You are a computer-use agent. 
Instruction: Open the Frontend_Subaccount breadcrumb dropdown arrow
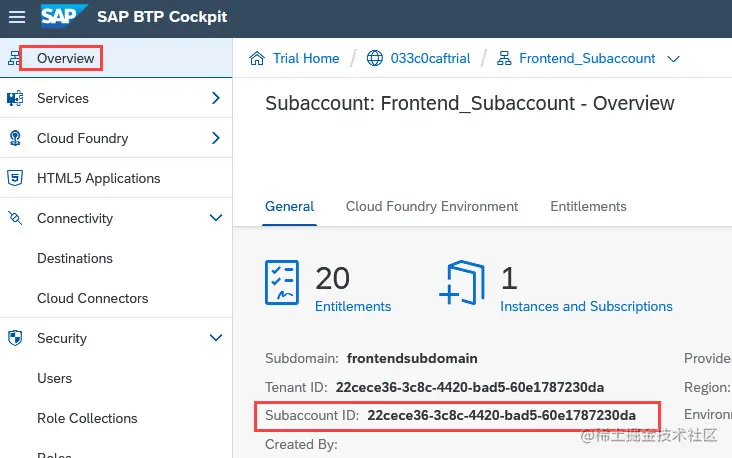click(673, 59)
